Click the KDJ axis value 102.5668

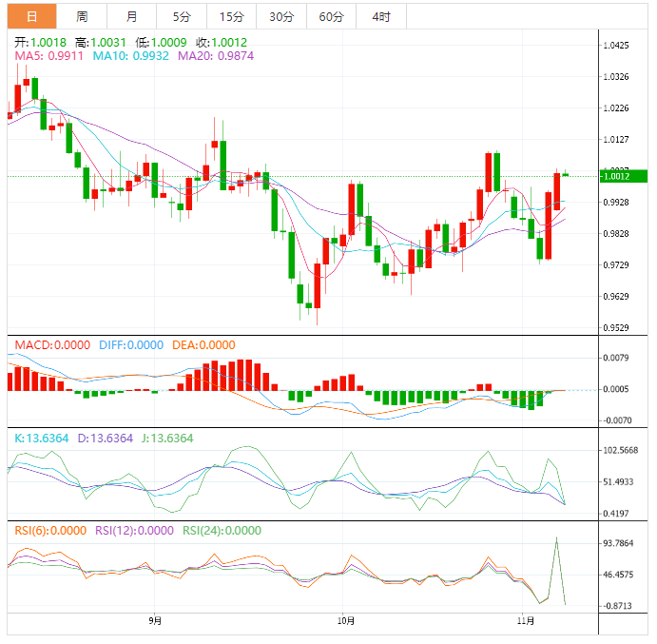click(x=620, y=450)
